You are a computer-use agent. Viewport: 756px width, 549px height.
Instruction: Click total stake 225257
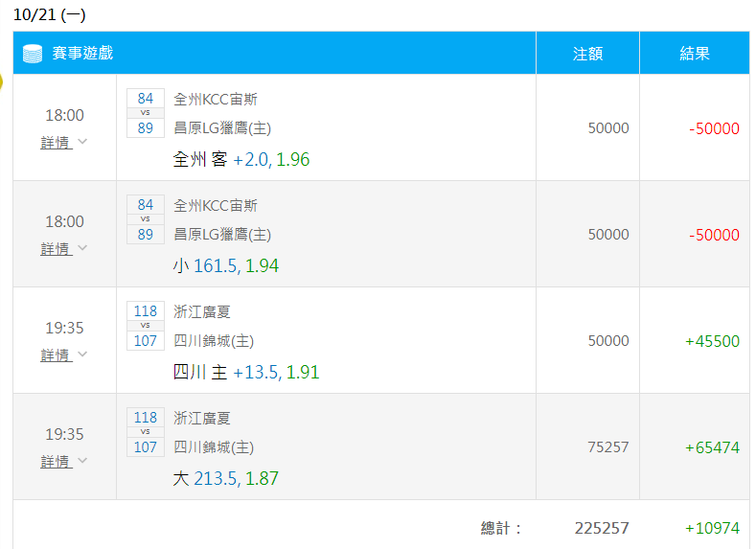point(602,528)
